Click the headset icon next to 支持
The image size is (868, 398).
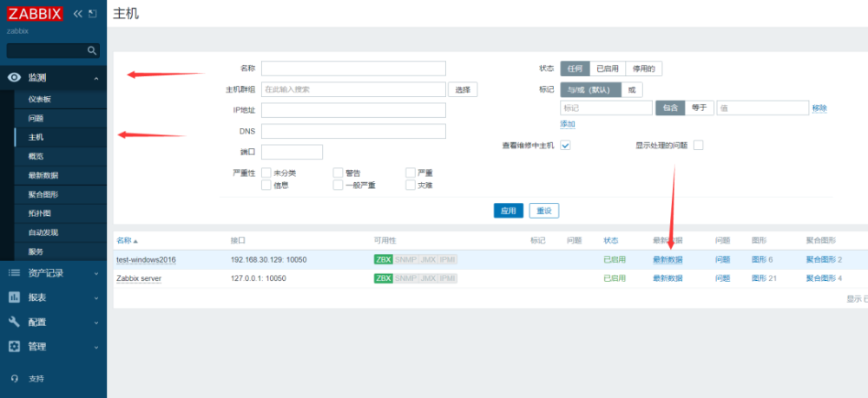(15, 379)
